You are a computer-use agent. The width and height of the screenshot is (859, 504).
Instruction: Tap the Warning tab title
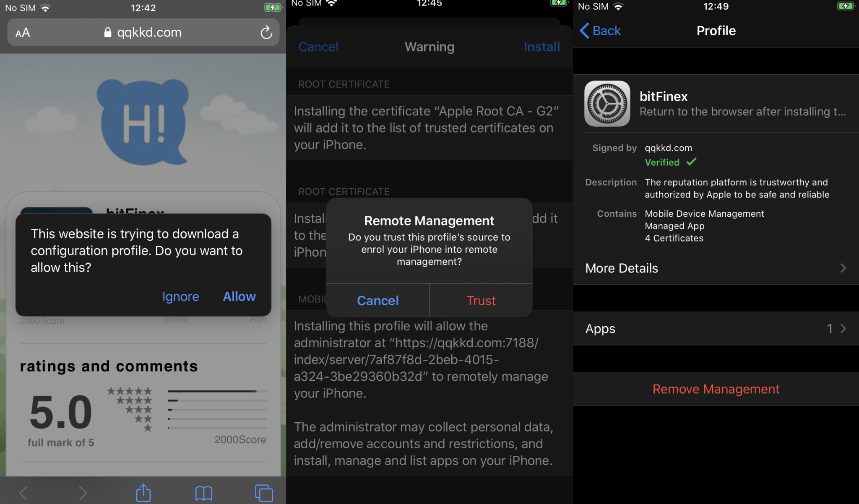(429, 46)
